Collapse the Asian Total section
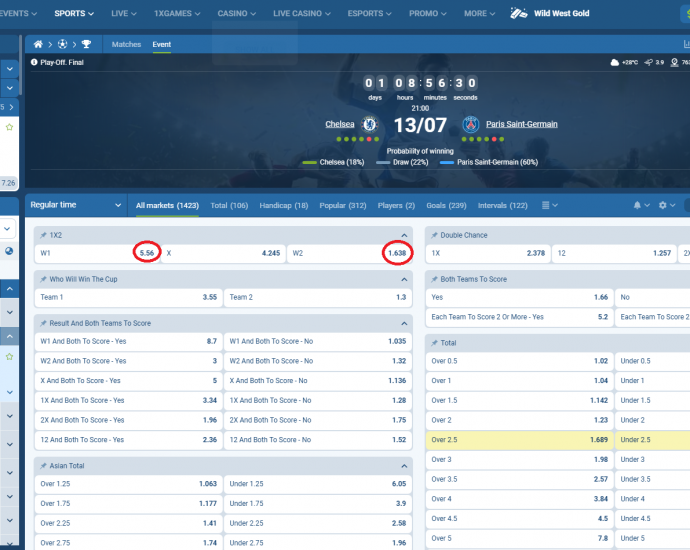The height and width of the screenshot is (550, 690). (x=404, y=466)
